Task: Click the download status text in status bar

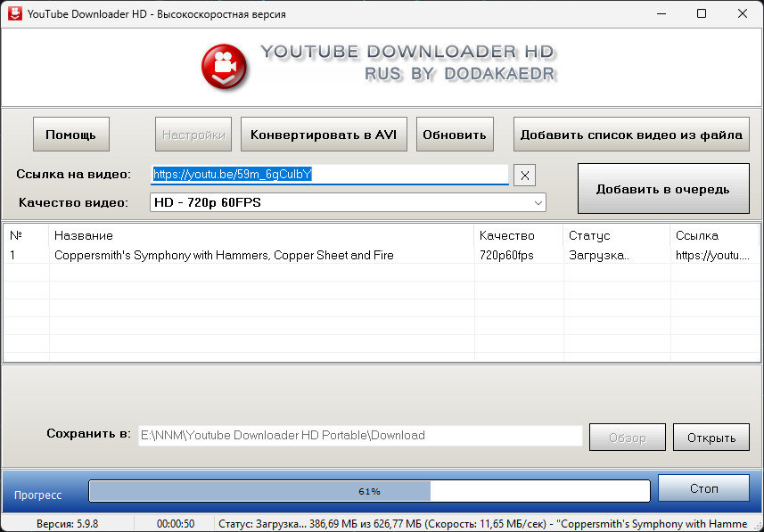Action: [483, 524]
